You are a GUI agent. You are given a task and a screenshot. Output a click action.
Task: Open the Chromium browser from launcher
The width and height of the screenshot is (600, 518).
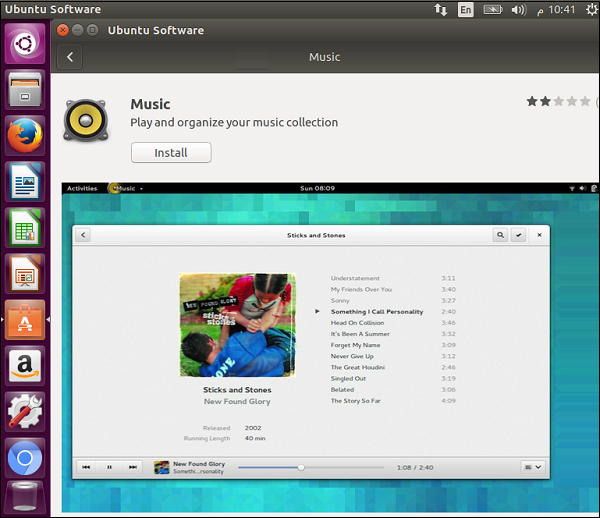click(25, 457)
